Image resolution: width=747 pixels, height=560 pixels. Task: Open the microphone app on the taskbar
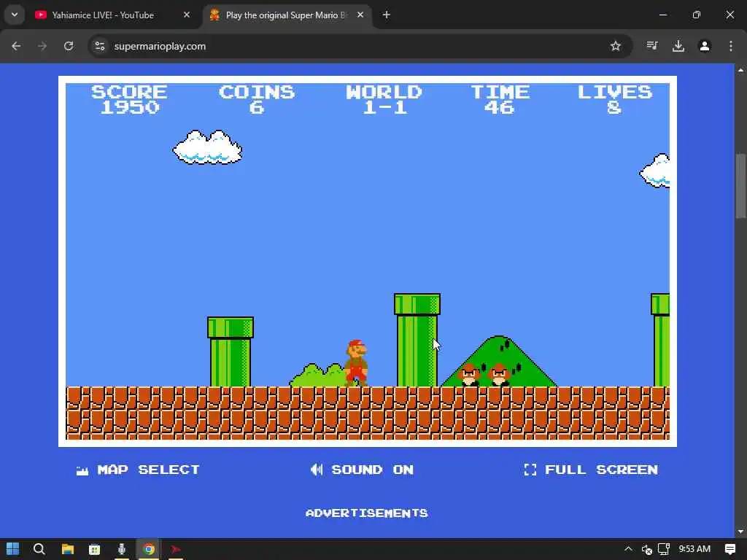[x=122, y=549]
